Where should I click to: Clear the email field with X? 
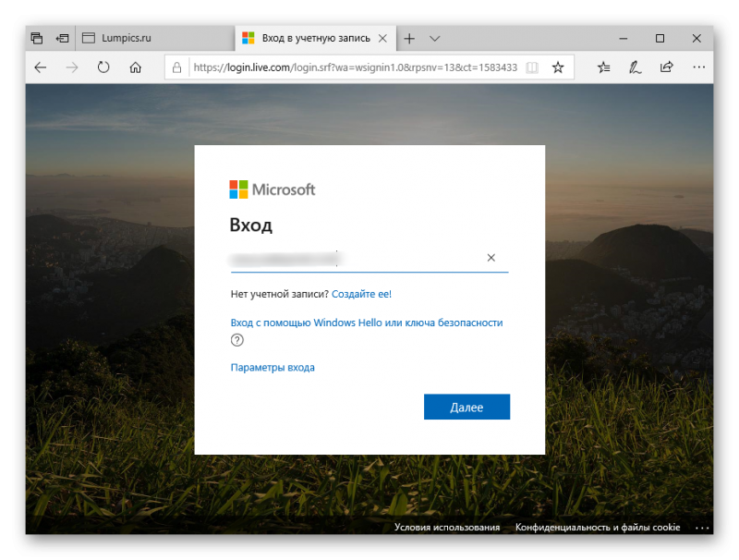click(491, 258)
